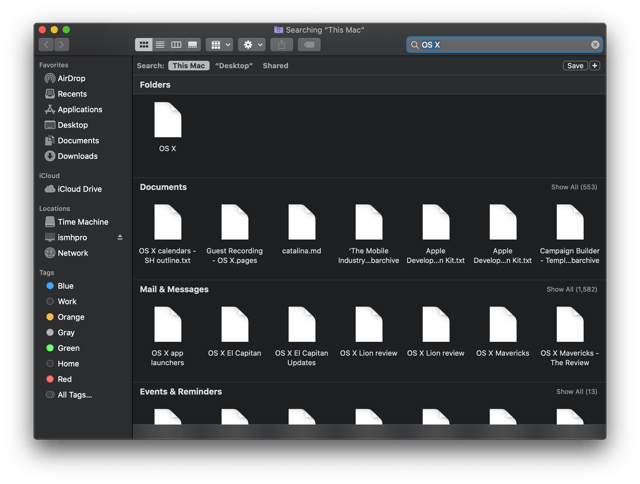Open the group-by arrangement dropdown

coord(220,44)
